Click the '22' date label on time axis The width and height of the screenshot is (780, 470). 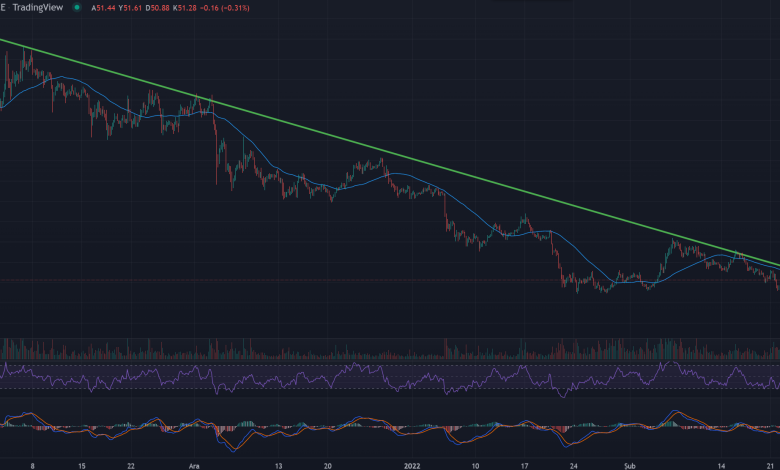click(132, 464)
